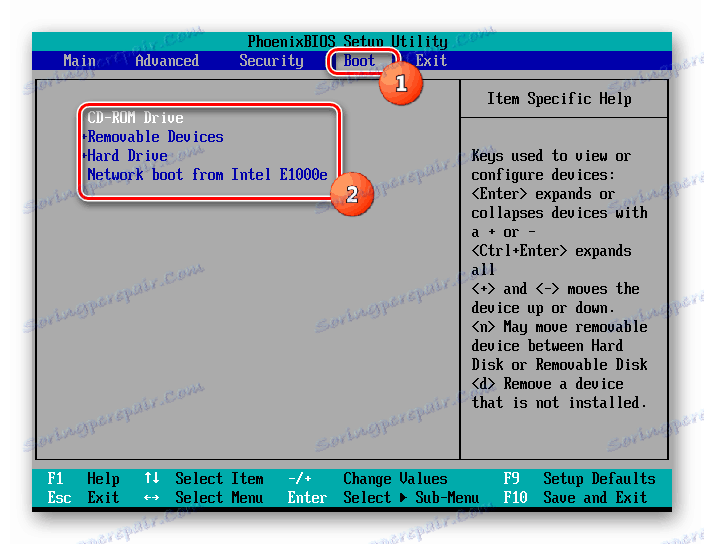Image resolution: width=704 pixels, height=544 pixels.
Task: Click the Setup Defaults legend
Action: 599,478
